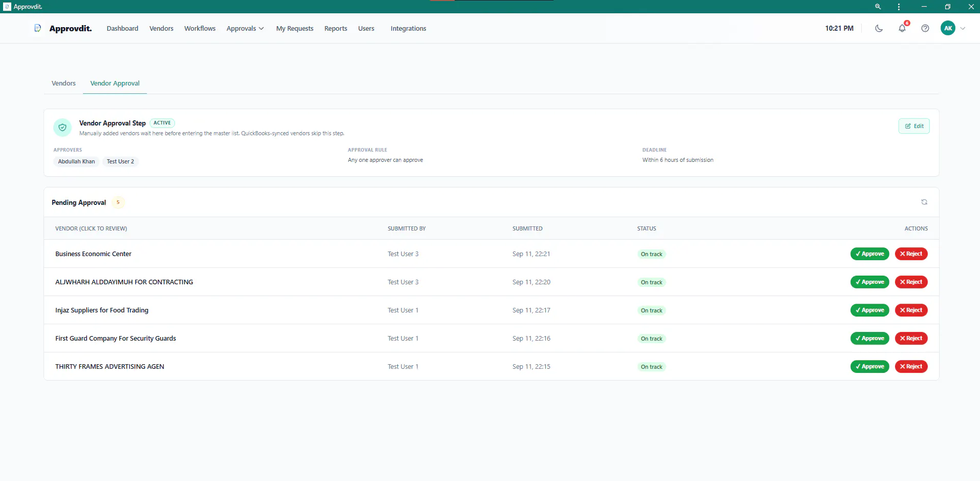980x481 pixels.
Task: Click the Approvdit icon in title bar
Action: click(x=7, y=7)
